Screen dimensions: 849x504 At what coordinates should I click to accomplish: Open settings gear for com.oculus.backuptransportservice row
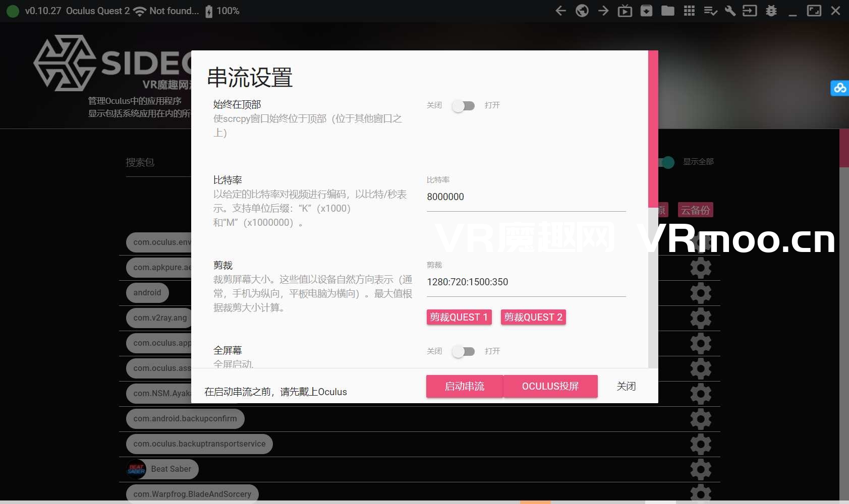[701, 445]
